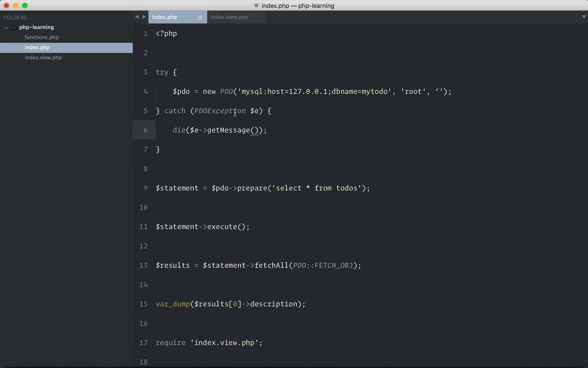The height and width of the screenshot is (368, 588).
Task: Click the 'fetchAll' method call
Action: [272, 265]
